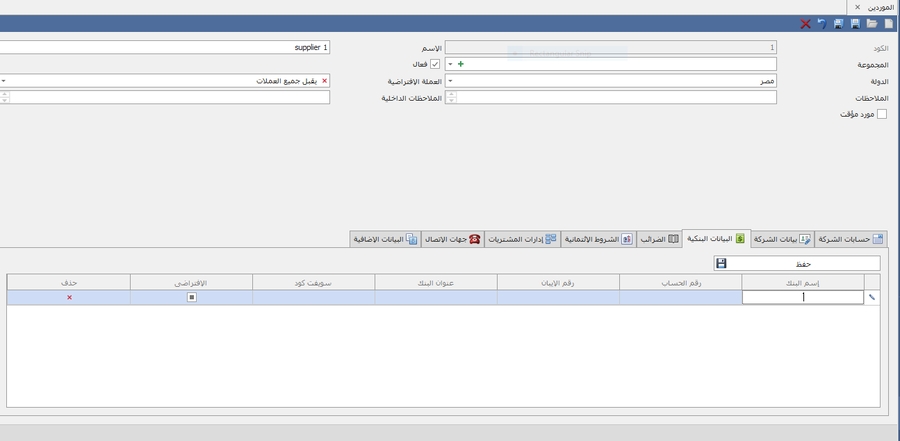Click the إسم البنك column header

click(x=803, y=282)
